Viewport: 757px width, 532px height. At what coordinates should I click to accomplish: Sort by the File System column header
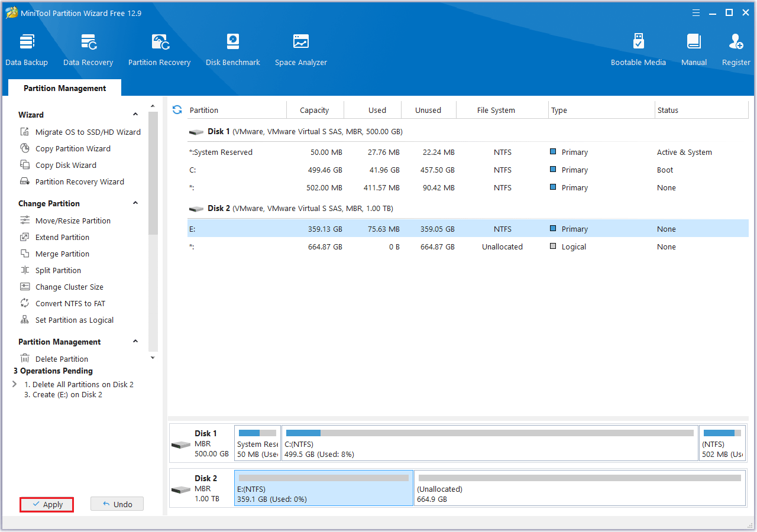502,110
